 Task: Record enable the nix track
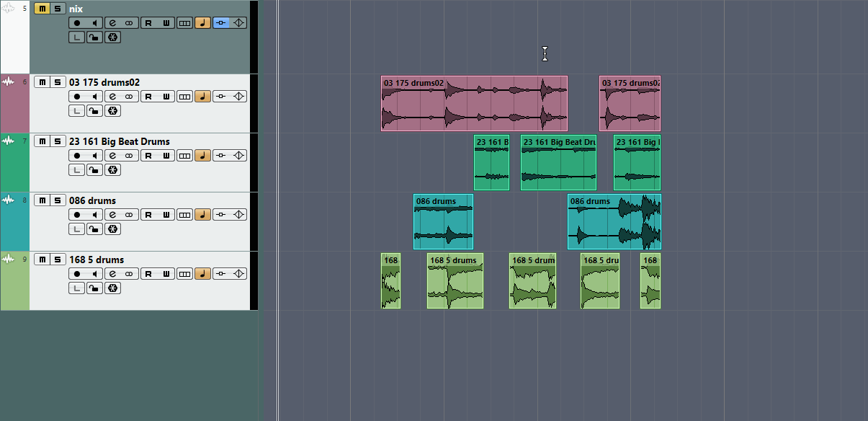pos(77,23)
